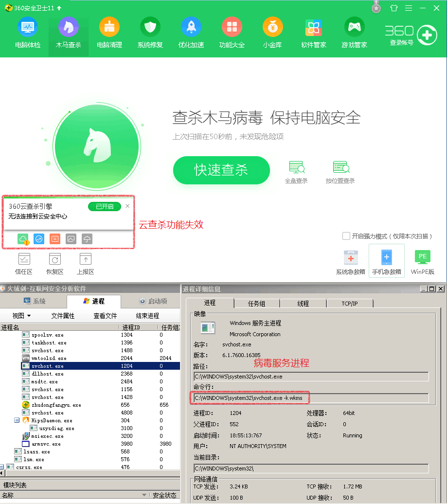Collapse the HipsDaemon.exe tree node
The image size is (447, 504).
point(17,420)
